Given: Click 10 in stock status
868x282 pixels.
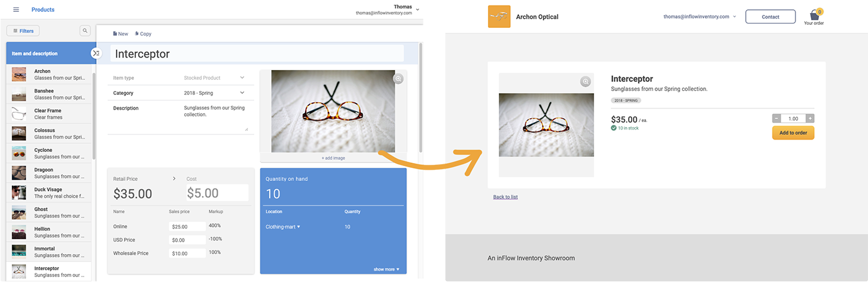Looking at the screenshot, I should (624, 128).
